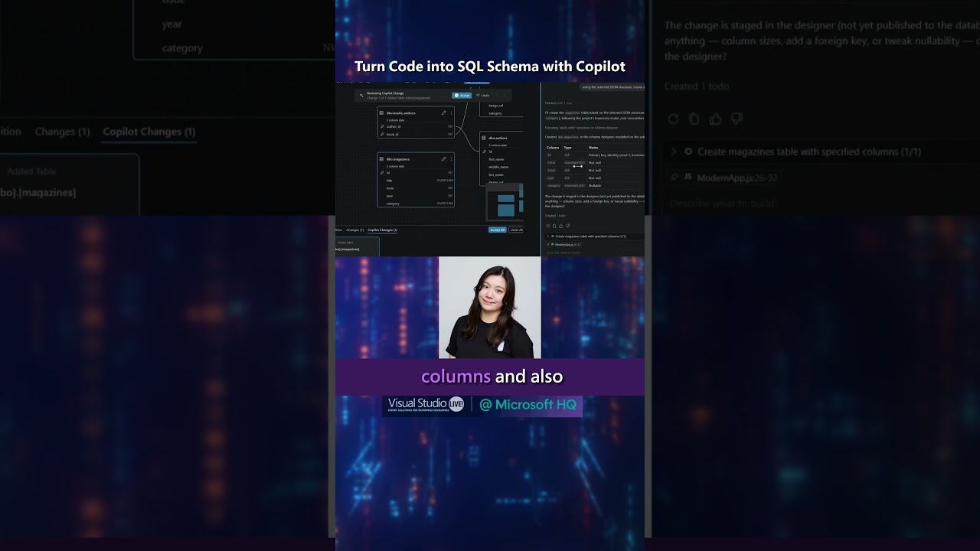Image resolution: width=980 pixels, height=551 pixels.
Task: Select the 'title' column in dbo.magazines
Action: tap(415, 181)
